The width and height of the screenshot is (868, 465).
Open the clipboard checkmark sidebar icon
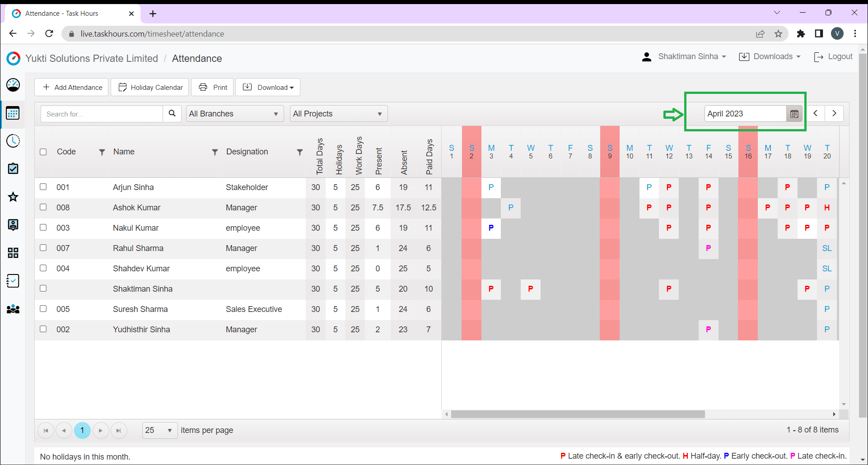(x=13, y=169)
